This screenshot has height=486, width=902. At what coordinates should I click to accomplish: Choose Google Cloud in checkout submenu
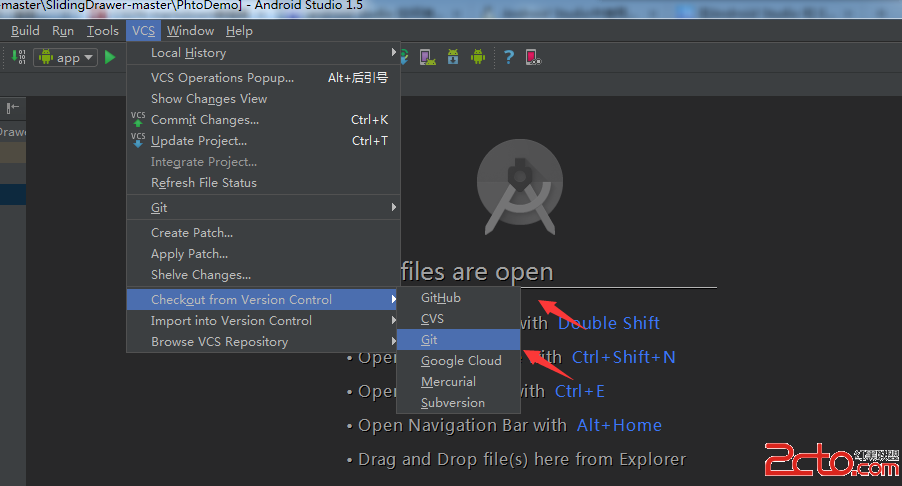pyautogui.click(x=458, y=361)
